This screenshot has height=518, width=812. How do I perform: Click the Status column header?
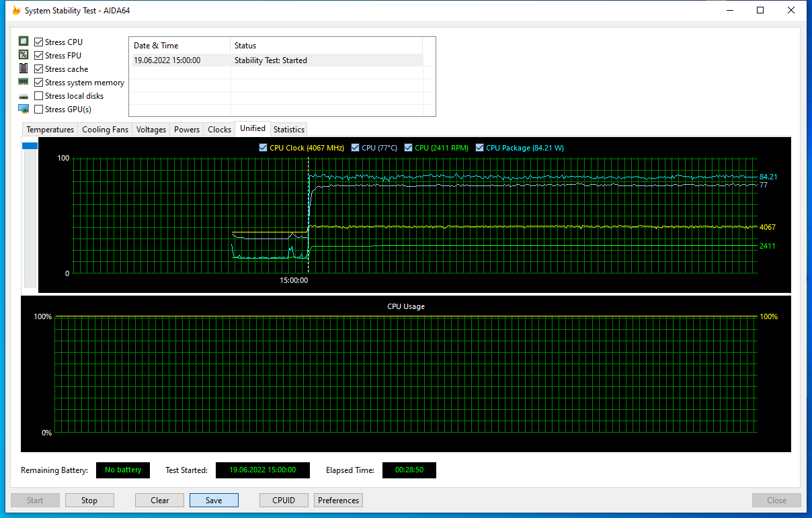click(x=326, y=46)
